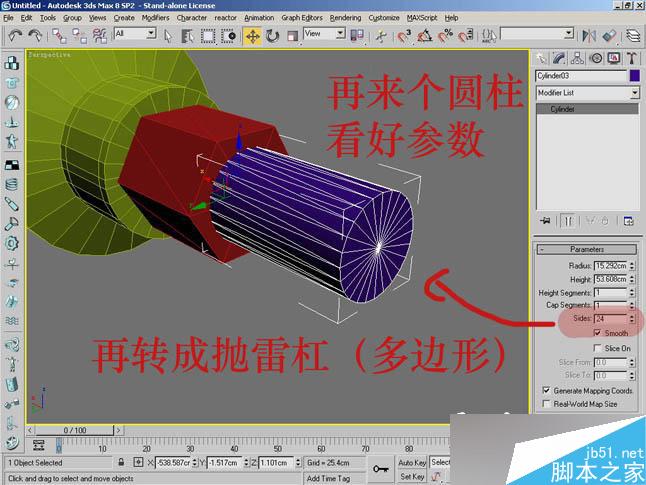
Task: Click the Sides value field
Action: point(611,319)
